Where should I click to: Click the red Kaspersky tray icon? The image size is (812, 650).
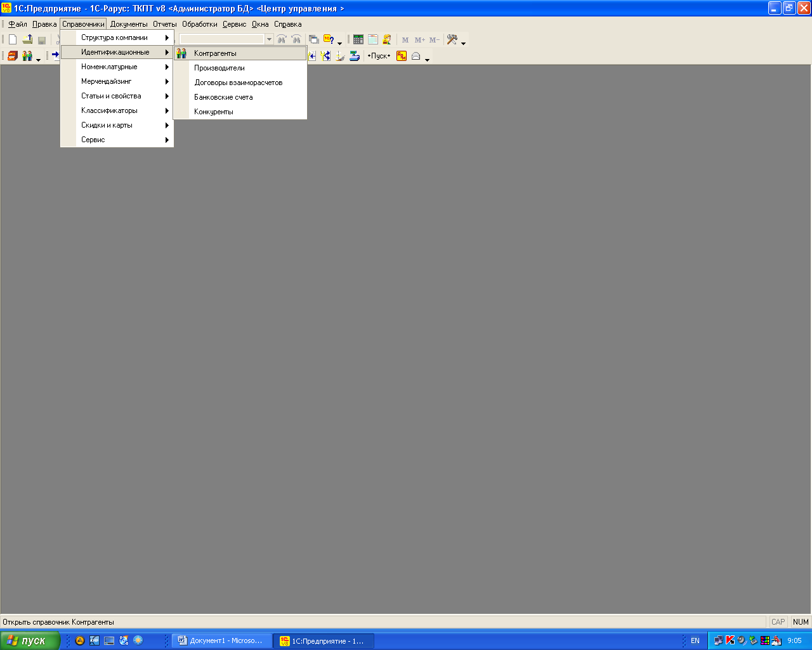click(x=730, y=640)
